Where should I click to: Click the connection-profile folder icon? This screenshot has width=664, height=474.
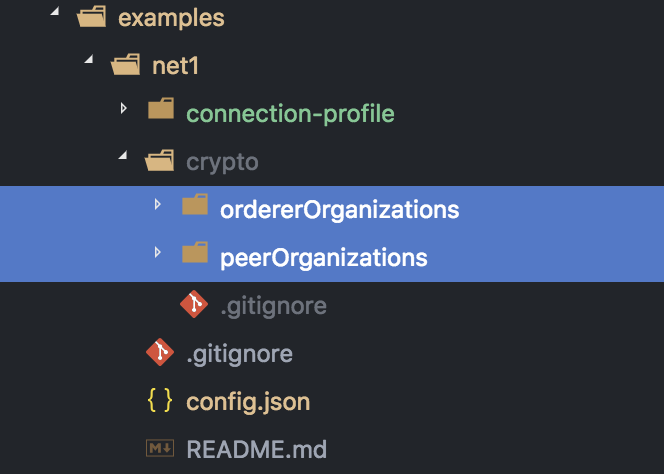pyautogui.click(x=160, y=113)
